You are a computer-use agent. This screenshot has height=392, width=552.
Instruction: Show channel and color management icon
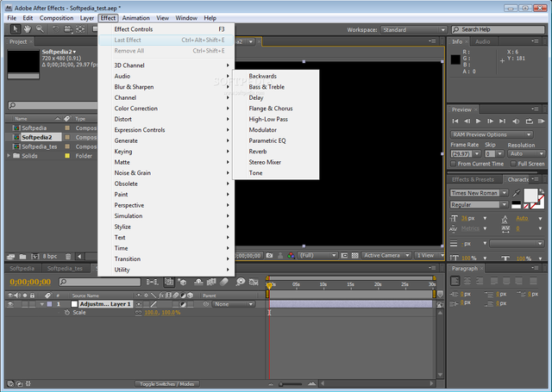291,256
